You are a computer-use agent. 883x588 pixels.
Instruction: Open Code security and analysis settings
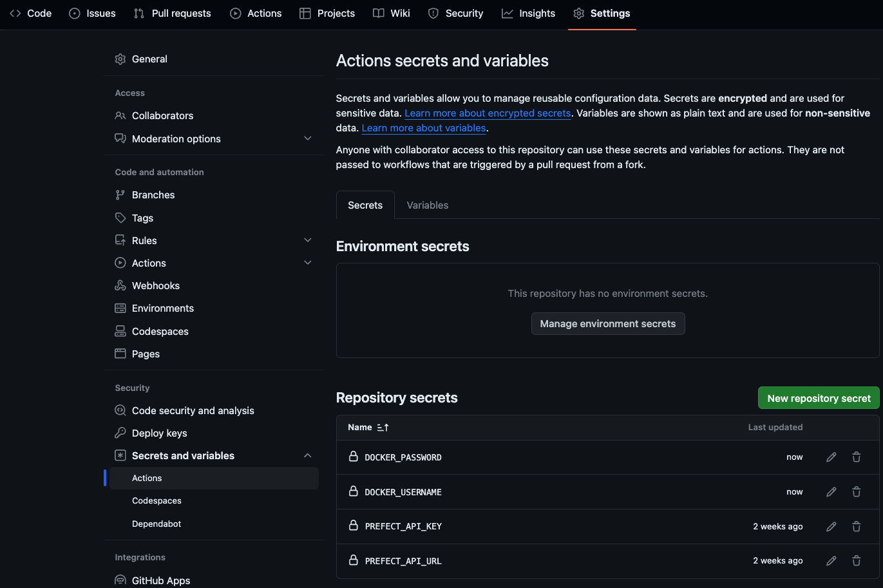(193, 410)
